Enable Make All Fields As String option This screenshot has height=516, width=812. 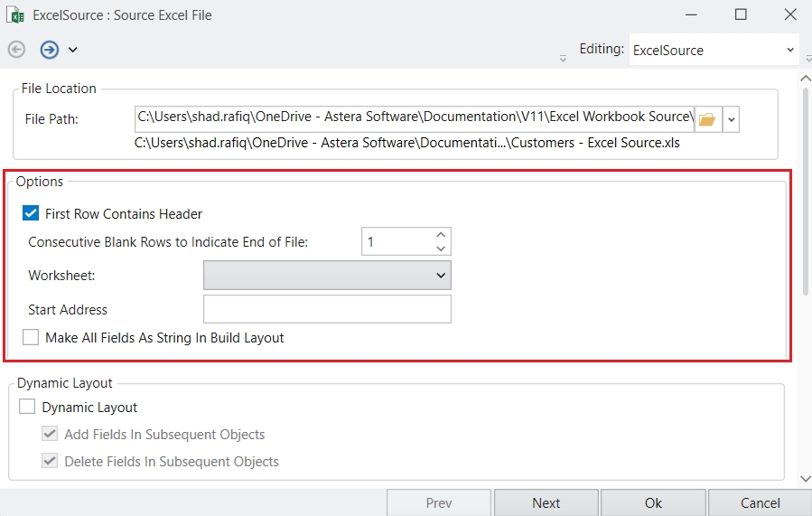31,337
